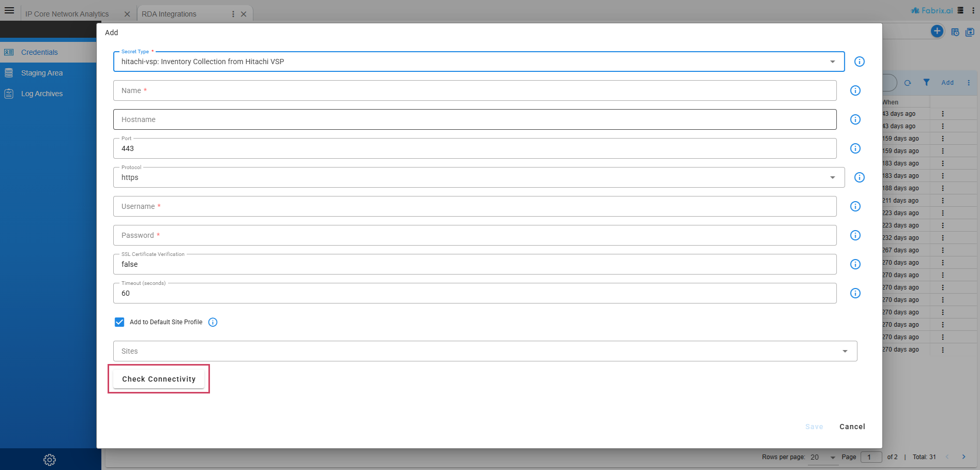Click into the Hostname field
The image size is (980, 470).
point(475,119)
